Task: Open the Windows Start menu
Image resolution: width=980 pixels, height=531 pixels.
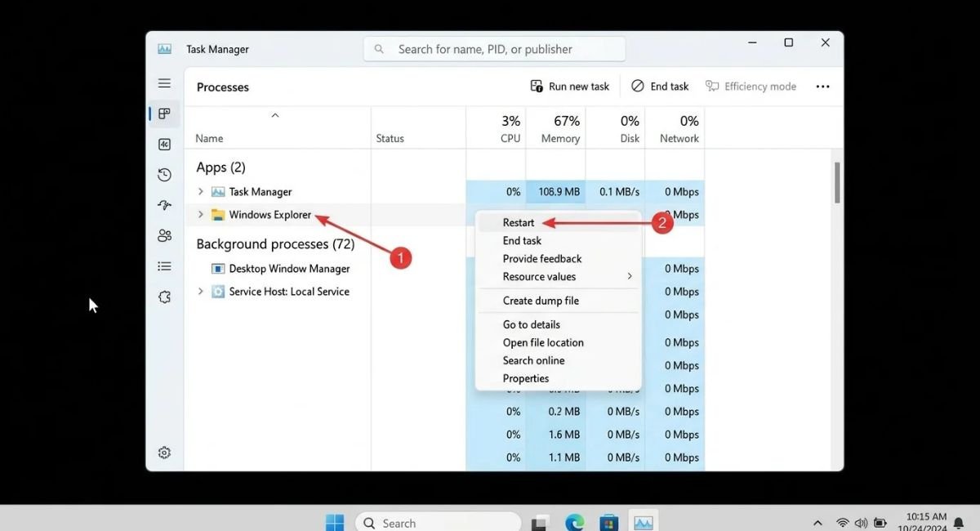Action: [335, 523]
